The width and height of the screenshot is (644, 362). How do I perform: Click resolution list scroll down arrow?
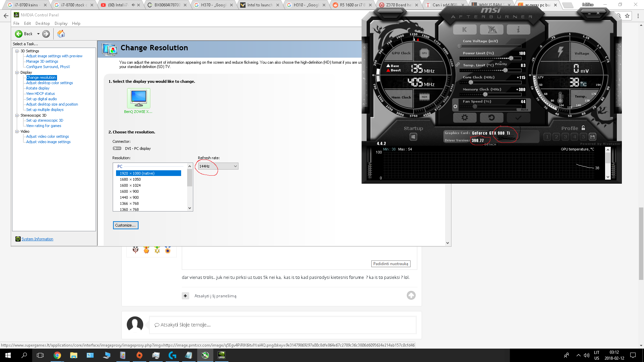coord(190,208)
